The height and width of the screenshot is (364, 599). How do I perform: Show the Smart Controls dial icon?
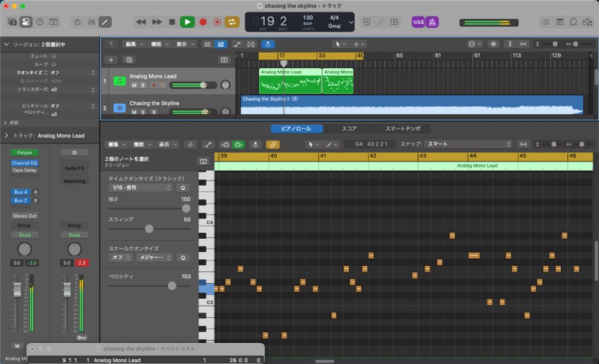(77, 22)
